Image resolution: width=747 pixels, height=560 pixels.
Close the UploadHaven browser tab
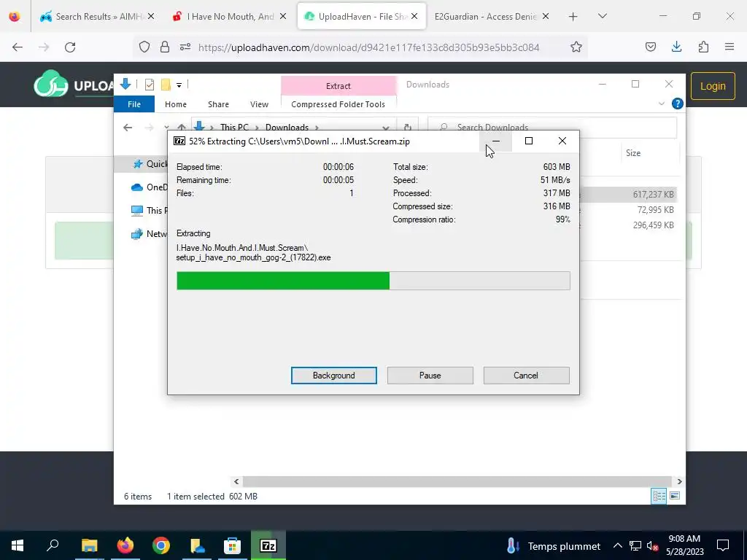414,16
